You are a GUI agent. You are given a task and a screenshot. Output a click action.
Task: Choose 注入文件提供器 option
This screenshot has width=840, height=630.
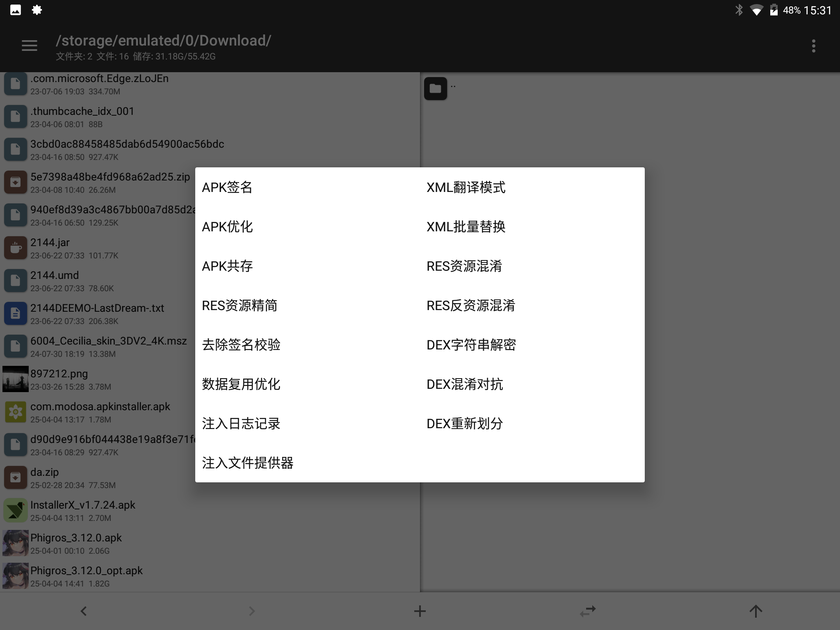248,463
